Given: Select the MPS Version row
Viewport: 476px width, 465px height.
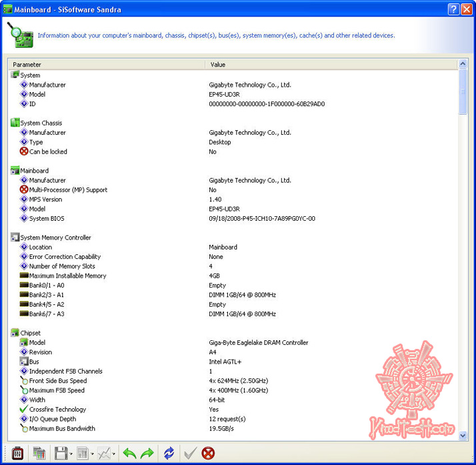Looking at the screenshot, I should tap(233, 199).
